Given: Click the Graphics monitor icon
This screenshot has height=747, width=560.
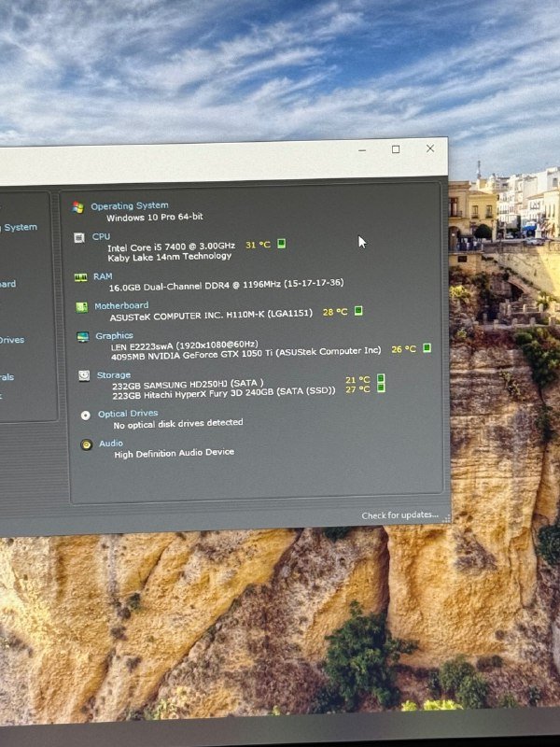Looking at the screenshot, I should 82,336.
